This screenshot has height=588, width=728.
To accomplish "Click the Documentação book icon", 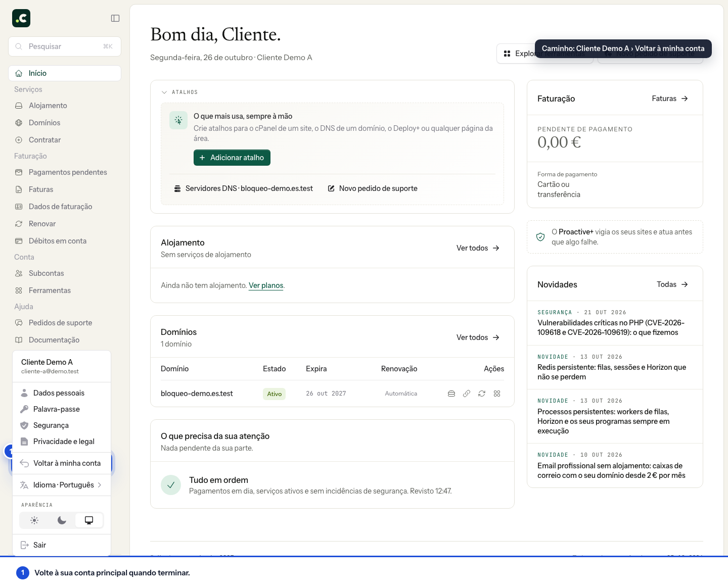I will [x=19, y=340].
